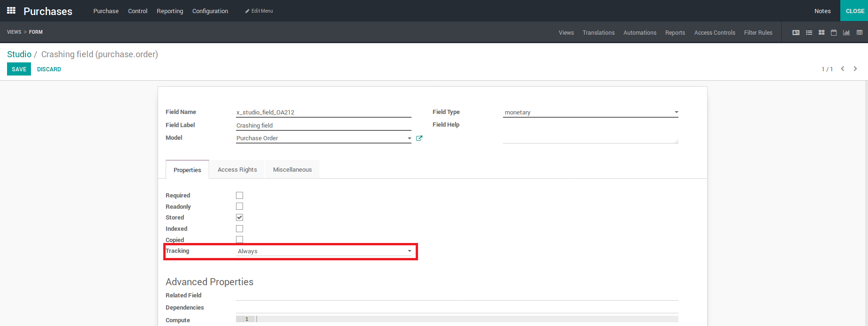Go to previous record arrow

coord(843,68)
